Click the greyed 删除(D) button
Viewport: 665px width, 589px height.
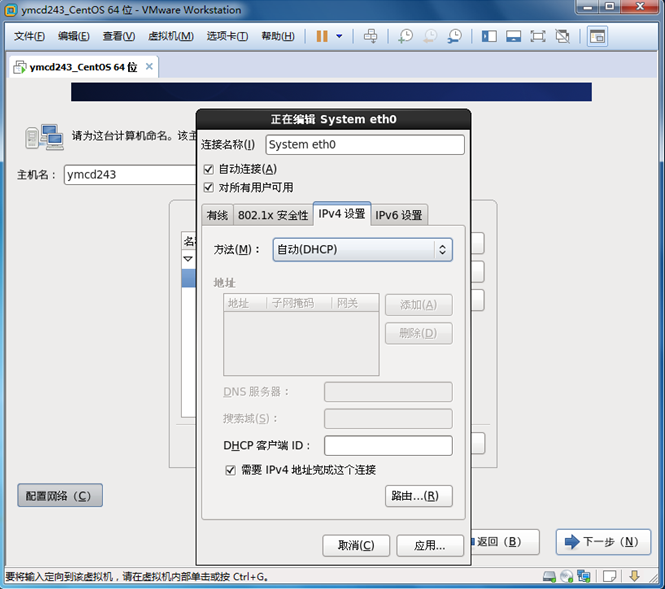[419, 333]
